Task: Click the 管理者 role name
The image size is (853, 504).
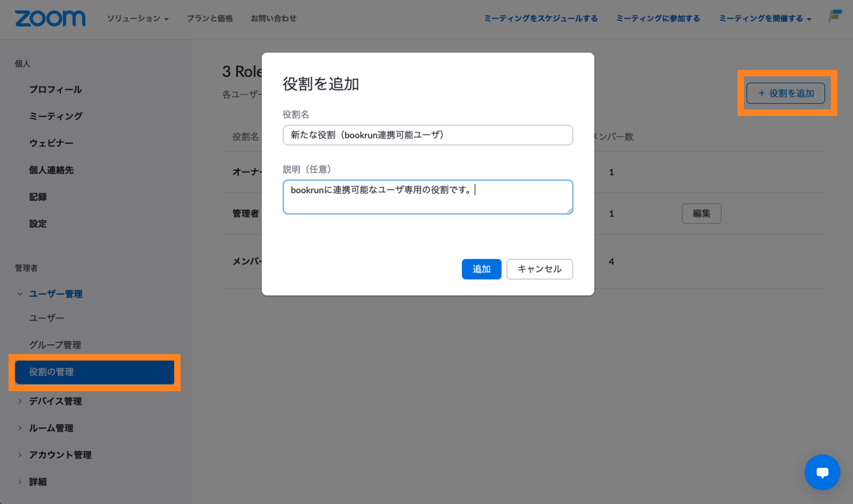Action: (x=246, y=214)
